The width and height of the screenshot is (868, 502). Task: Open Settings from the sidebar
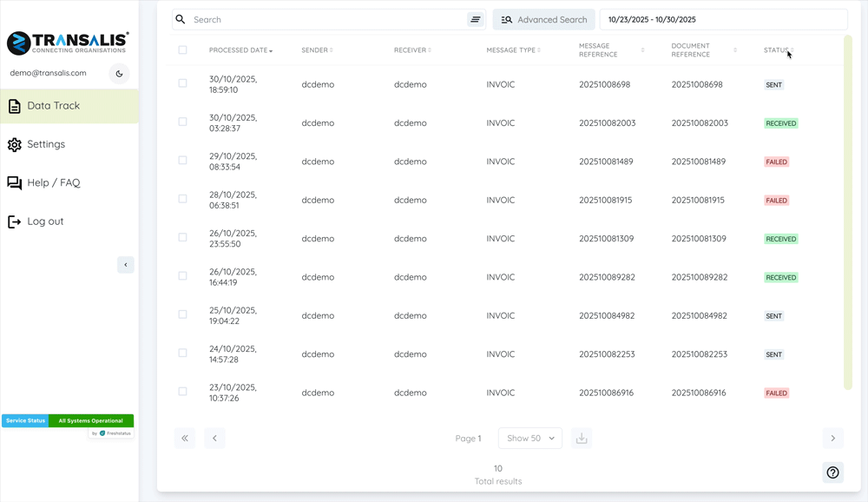[46, 144]
